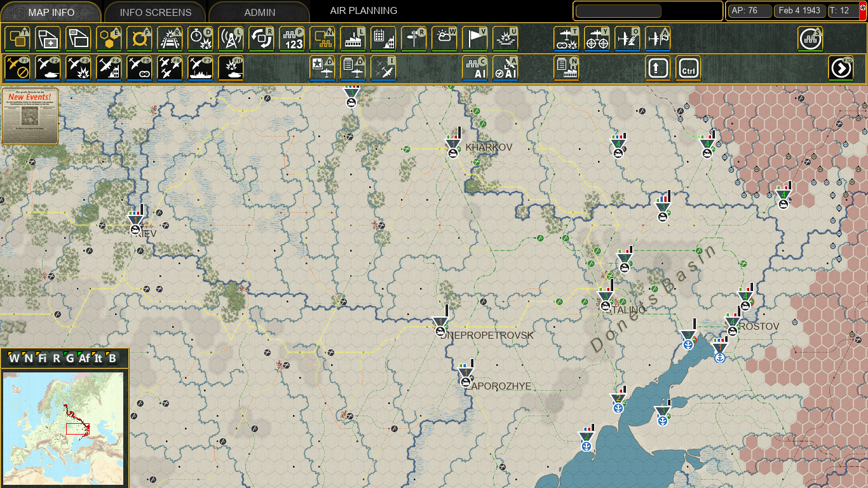Show the factory icon (L) overlay
Viewport: 868px width, 488px height.
pos(353,39)
